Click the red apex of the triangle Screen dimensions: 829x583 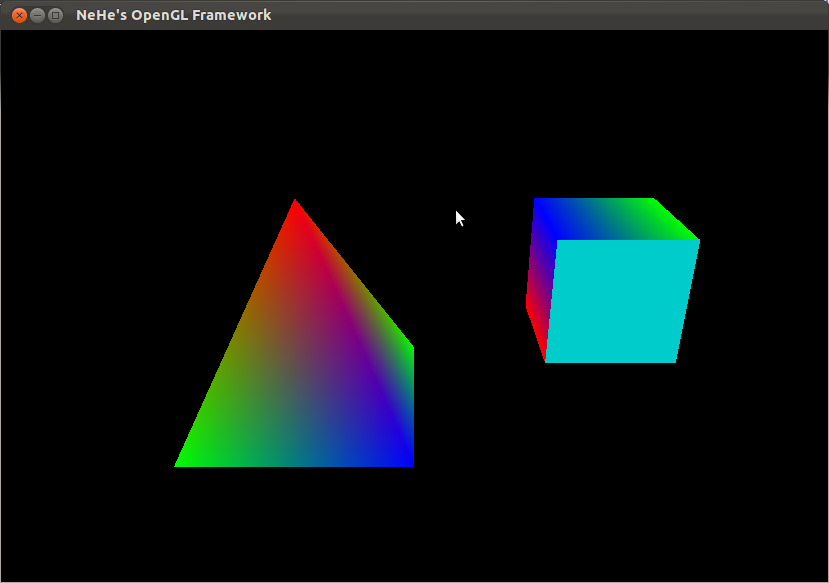coord(295,205)
